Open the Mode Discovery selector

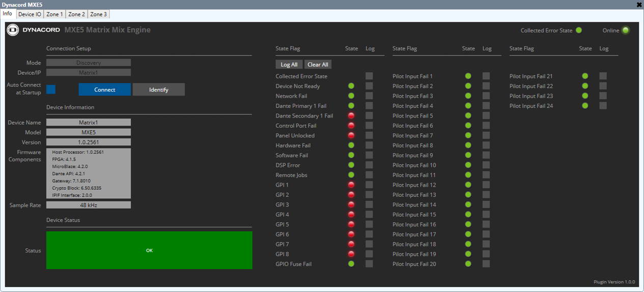(89, 63)
